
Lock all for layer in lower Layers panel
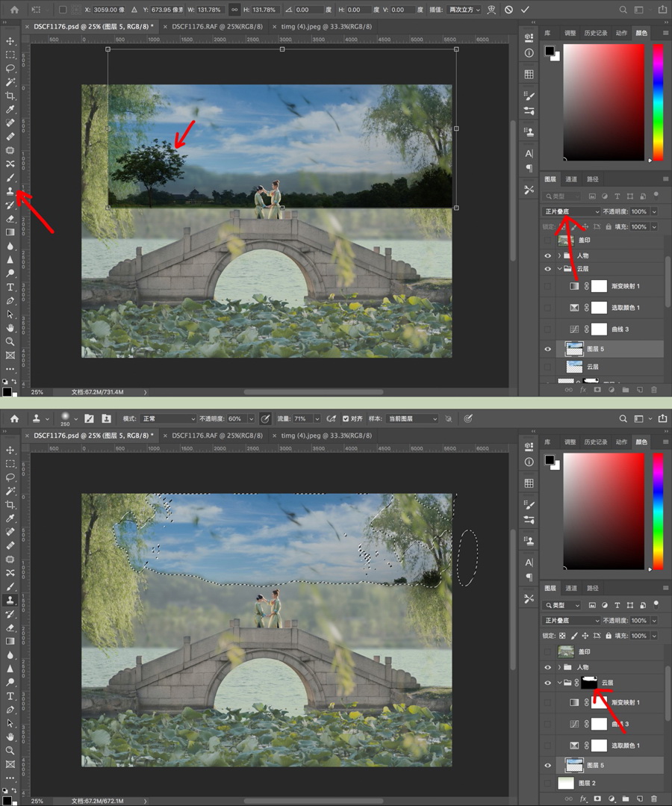click(609, 636)
